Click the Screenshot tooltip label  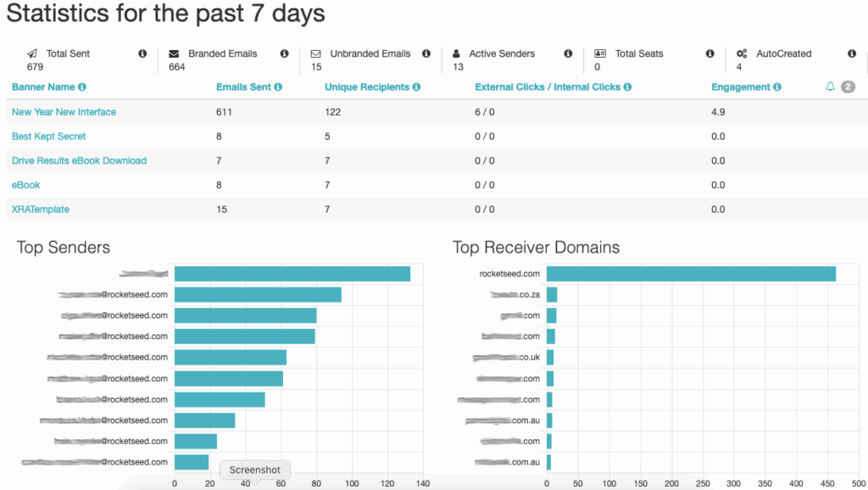[x=255, y=470]
